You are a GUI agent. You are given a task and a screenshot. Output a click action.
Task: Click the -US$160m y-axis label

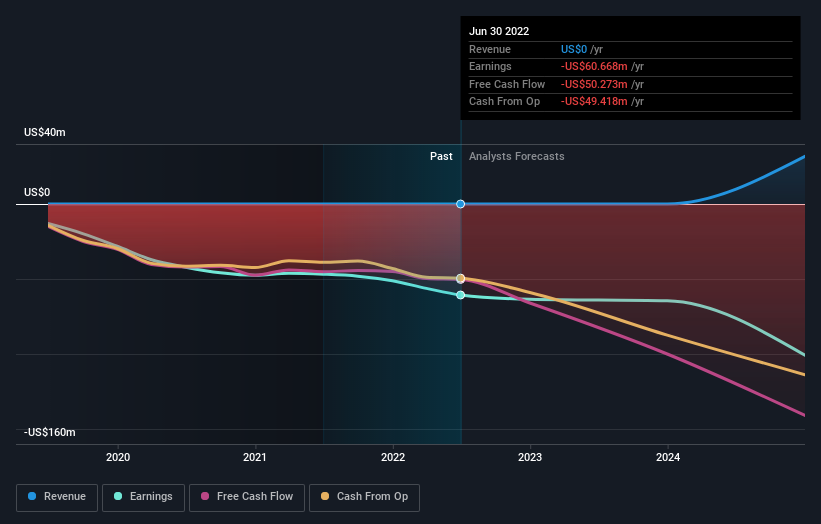click(x=49, y=432)
